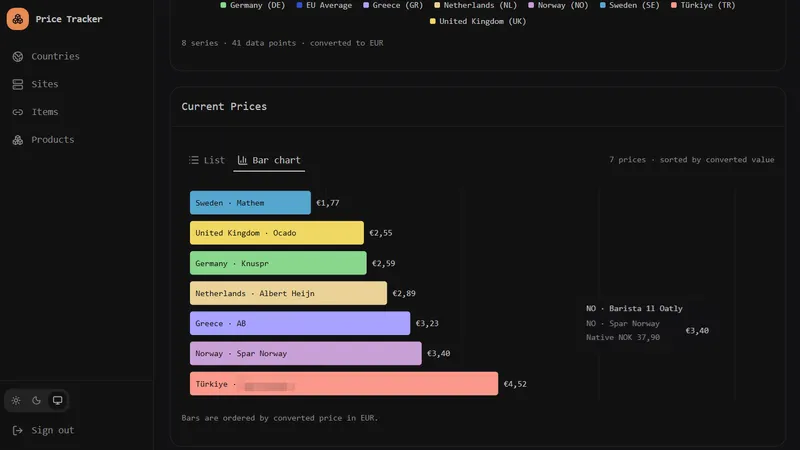Click '7 prices · sorted by converted value' text
Screen dimensions: 800x450
point(691,160)
